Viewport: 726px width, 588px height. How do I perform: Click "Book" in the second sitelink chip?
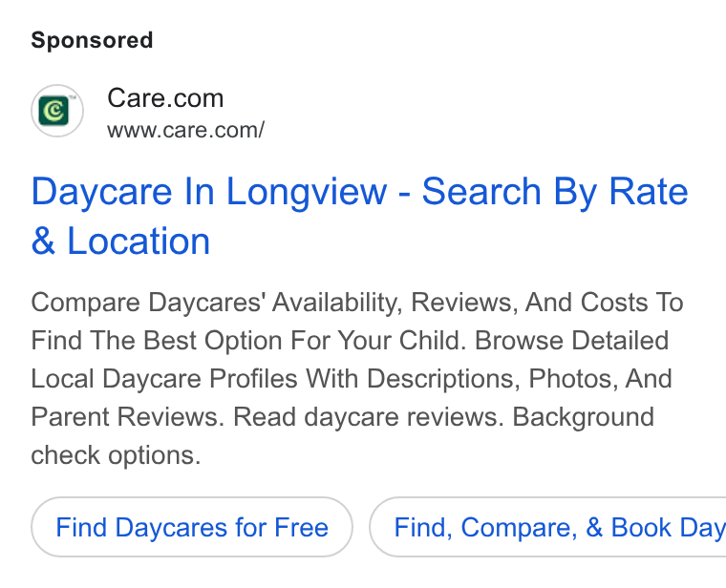(x=641, y=528)
